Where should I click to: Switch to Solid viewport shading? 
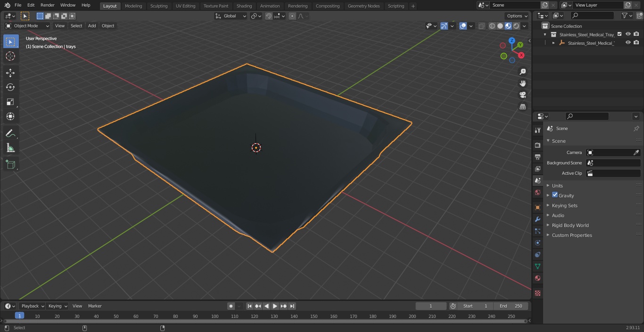coord(500,26)
